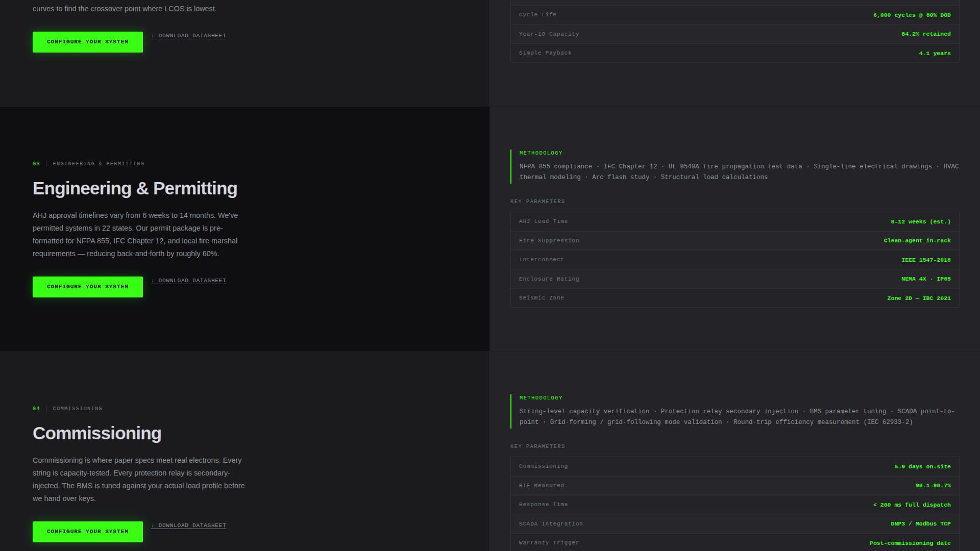Click the METHODOLOGY label above NFPA 855 compliance

tap(540, 153)
